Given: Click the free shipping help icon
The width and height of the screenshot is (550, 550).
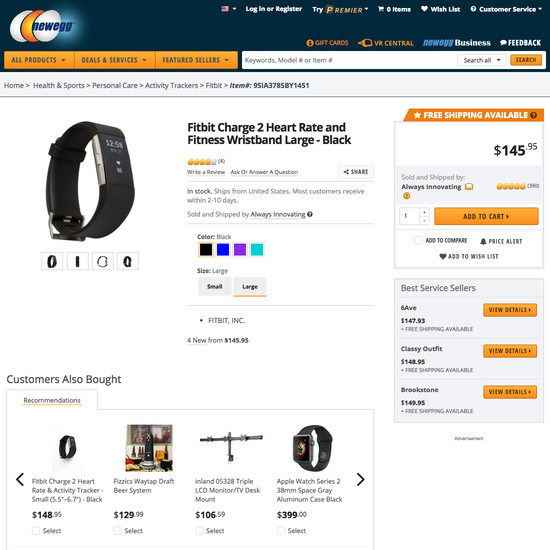Looking at the screenshot, I should [534, 115].
